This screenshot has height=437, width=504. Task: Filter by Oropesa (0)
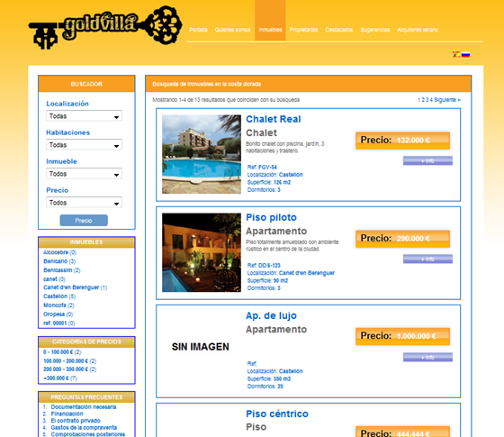tap(58, 314)
